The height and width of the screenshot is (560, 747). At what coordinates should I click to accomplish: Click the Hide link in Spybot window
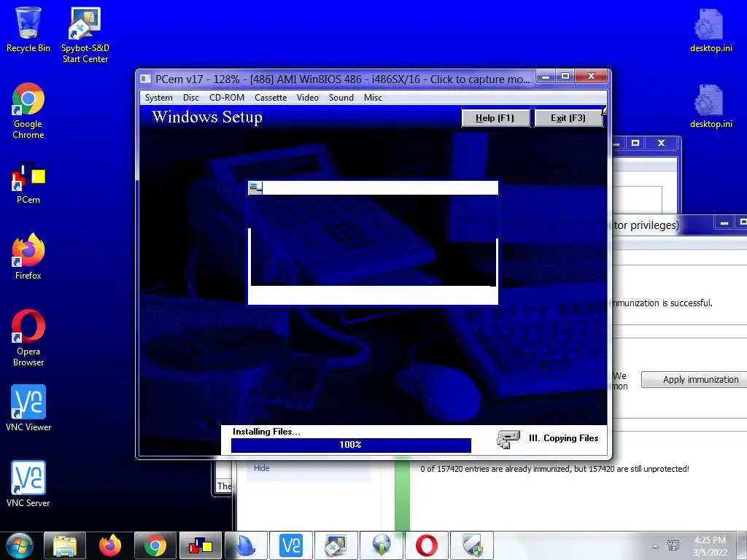coord(262,468)
